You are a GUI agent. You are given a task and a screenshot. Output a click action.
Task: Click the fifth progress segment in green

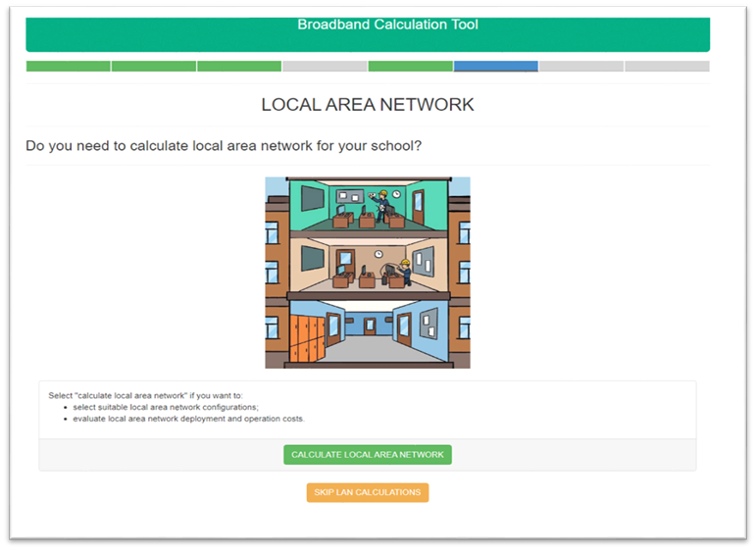410,67
